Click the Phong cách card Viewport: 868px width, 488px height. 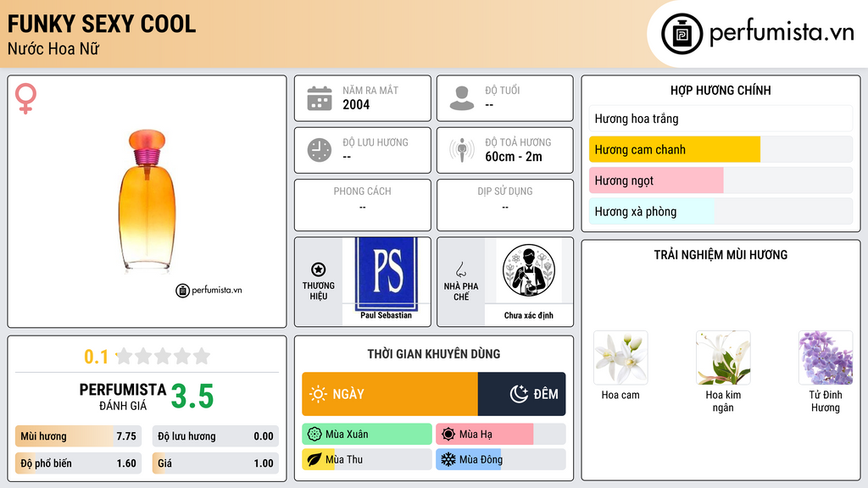pos(363,205)
